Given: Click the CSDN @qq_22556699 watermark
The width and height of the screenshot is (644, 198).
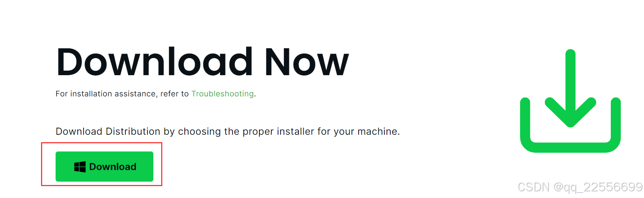Looking at the screenshot, I should pyautogui.click(x=580, y=187).
